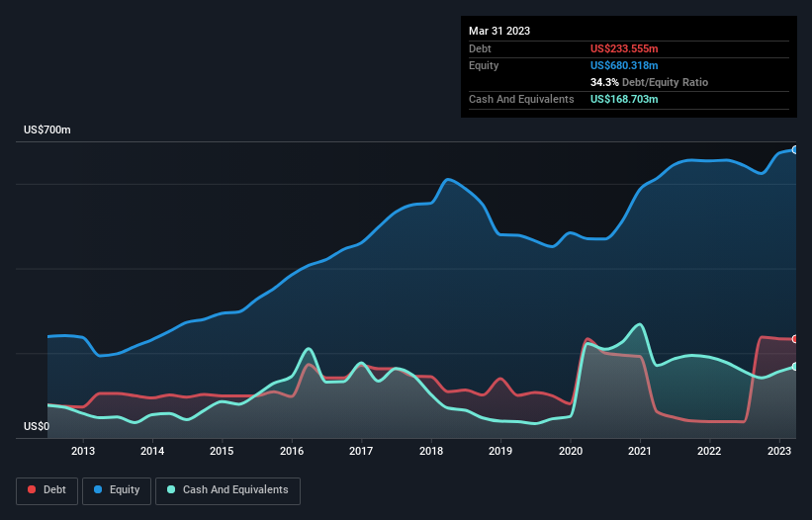Click the red Debt legend dot

[32, 489]
